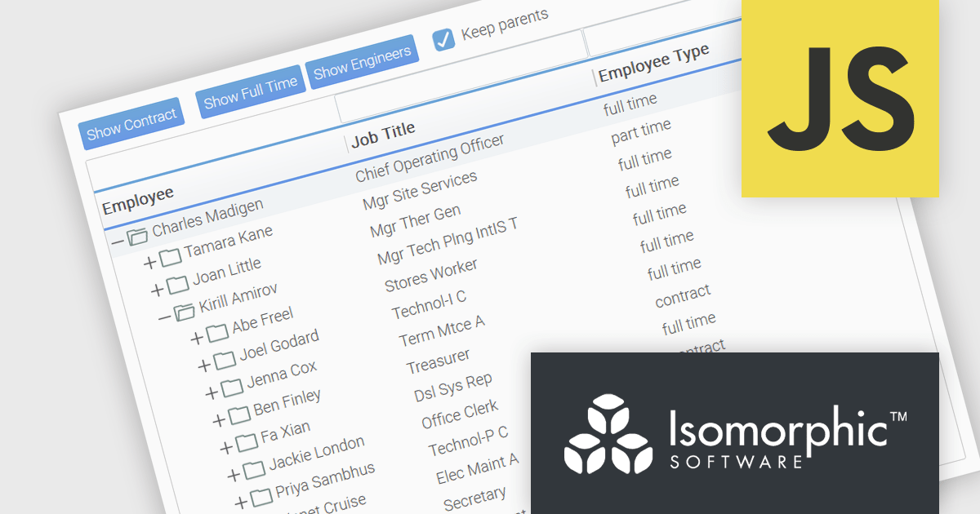Click the part time cell
This screenshot has height=514, width=980.
point(641,132)
